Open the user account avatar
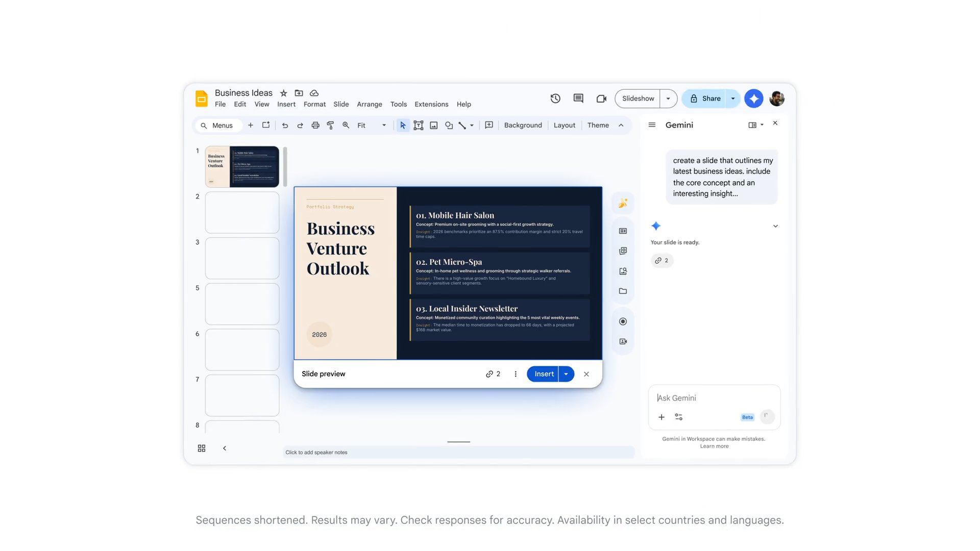The image size is (980, 551). (x=777, y=98)
